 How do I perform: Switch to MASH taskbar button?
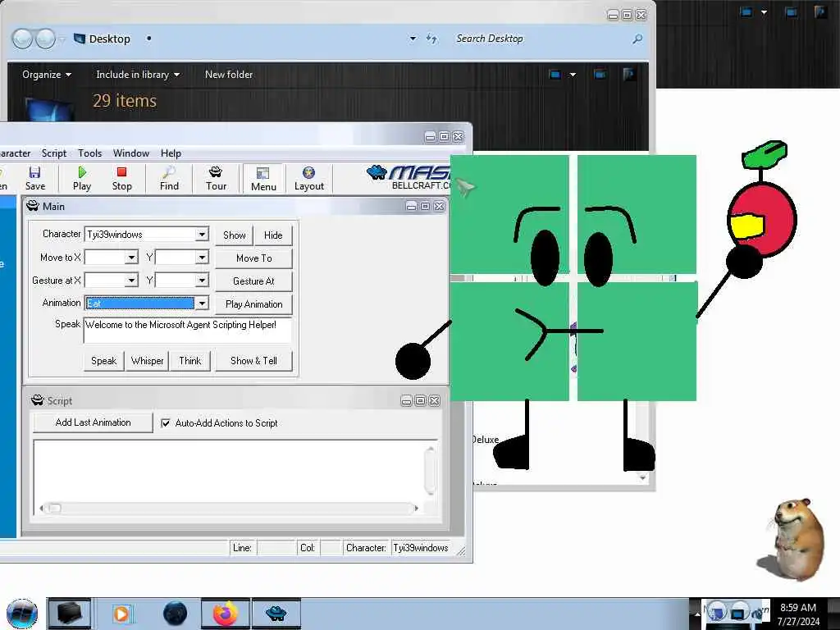coord(276,614)
